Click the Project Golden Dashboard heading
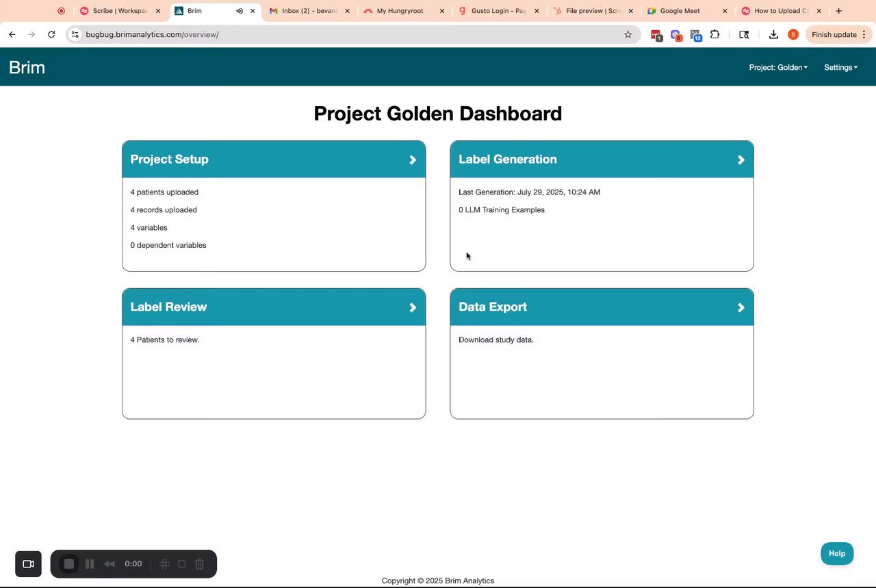Screen dimensions: 876x588 point(438,114)
